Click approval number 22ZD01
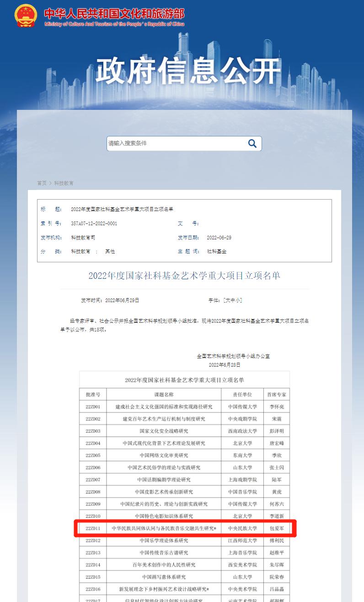The width and height of the screenshot is (364, 602). (x=93, y=407)
